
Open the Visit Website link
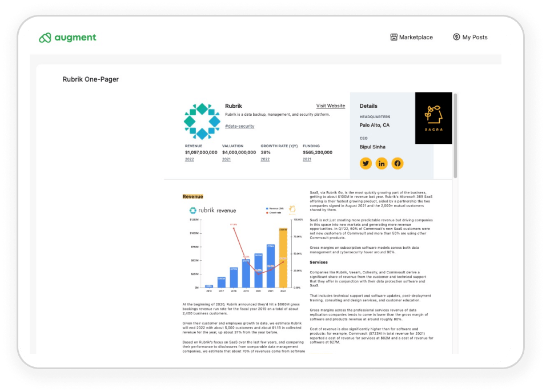331,106
